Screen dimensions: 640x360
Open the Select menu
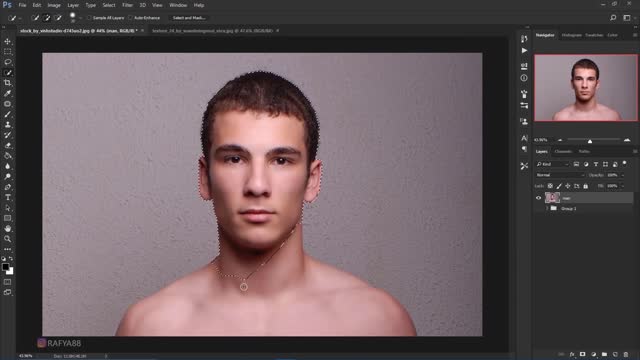[x=109, y=5]
